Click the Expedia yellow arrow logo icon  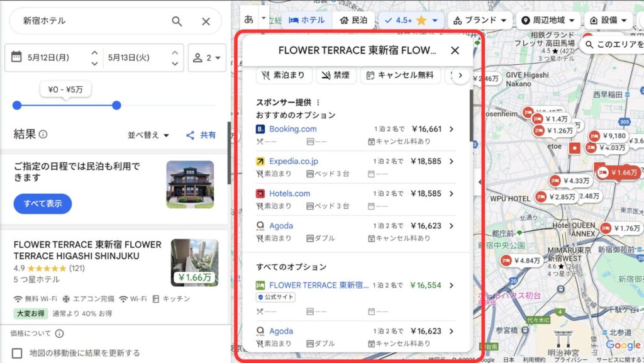260,162
